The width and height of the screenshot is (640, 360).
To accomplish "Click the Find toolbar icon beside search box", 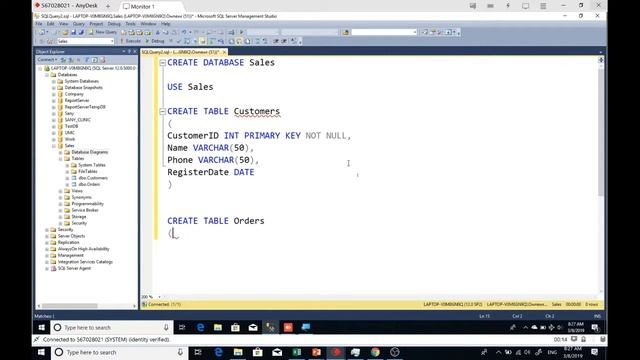I will (x=346, y=32).
